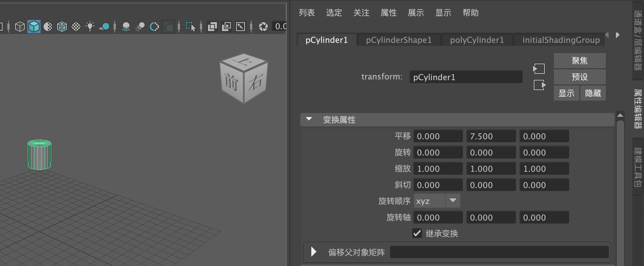Toggle multisample anti-aliasing ring icon
This screenshot has width=644, height=266.
click(x=154, y=27)
